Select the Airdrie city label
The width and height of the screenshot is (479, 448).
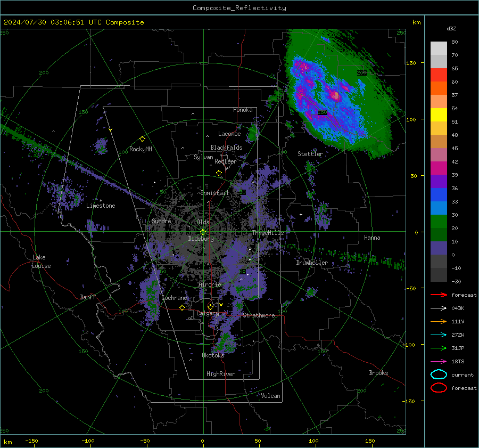point(210,284)
